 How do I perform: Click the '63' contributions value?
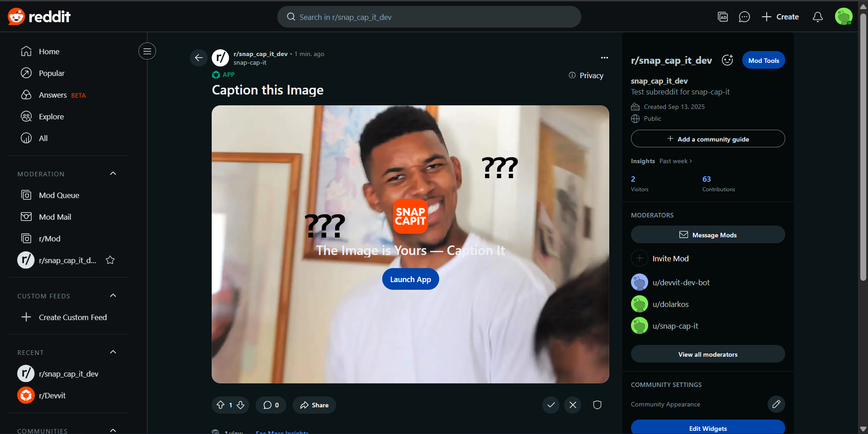tap(707, 179)
